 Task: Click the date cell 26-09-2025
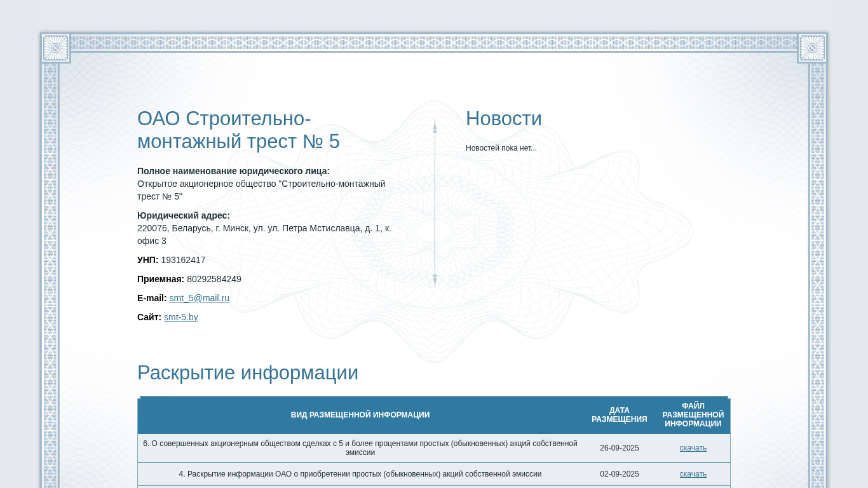click(620, 448)
